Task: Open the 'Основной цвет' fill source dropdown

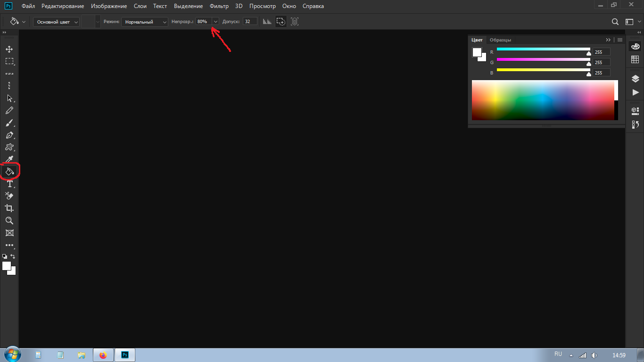Action: coord(57,22)
